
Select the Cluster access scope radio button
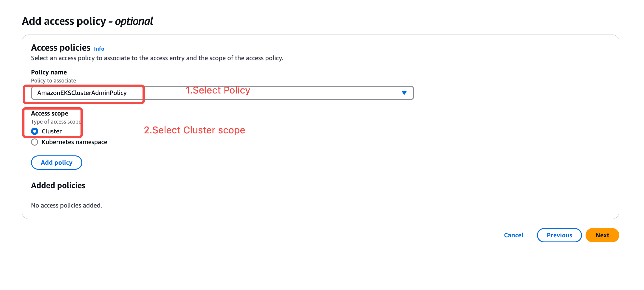[35, 131]
